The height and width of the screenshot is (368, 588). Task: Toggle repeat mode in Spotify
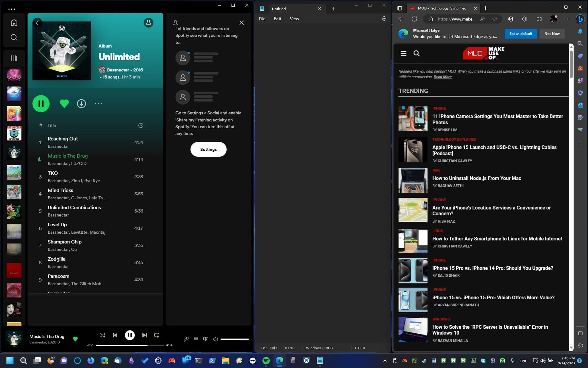(156, 335)
